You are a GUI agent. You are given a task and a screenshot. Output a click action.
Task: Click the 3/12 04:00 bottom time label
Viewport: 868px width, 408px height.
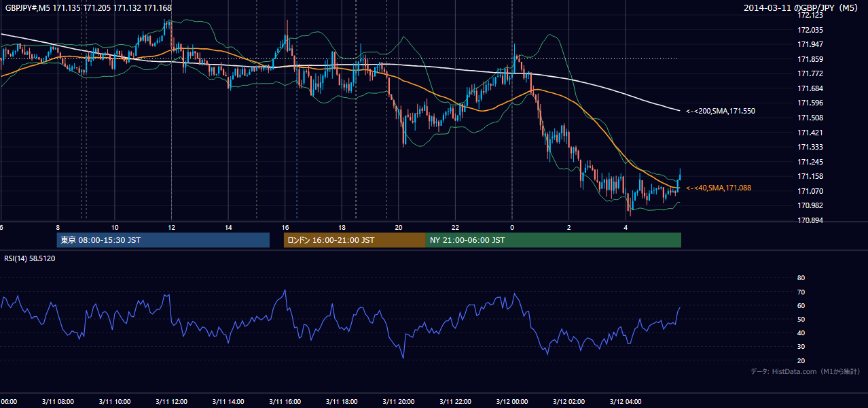click(626, 401)
